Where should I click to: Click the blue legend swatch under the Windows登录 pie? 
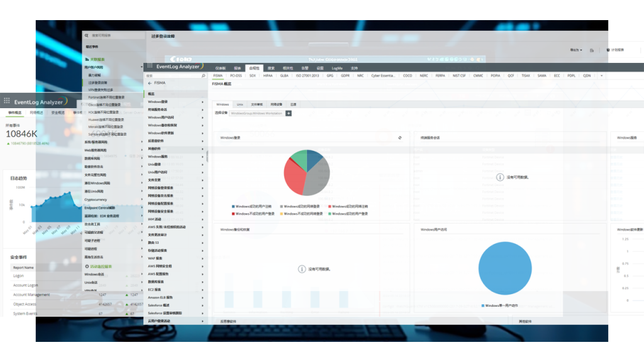point(233,206)
